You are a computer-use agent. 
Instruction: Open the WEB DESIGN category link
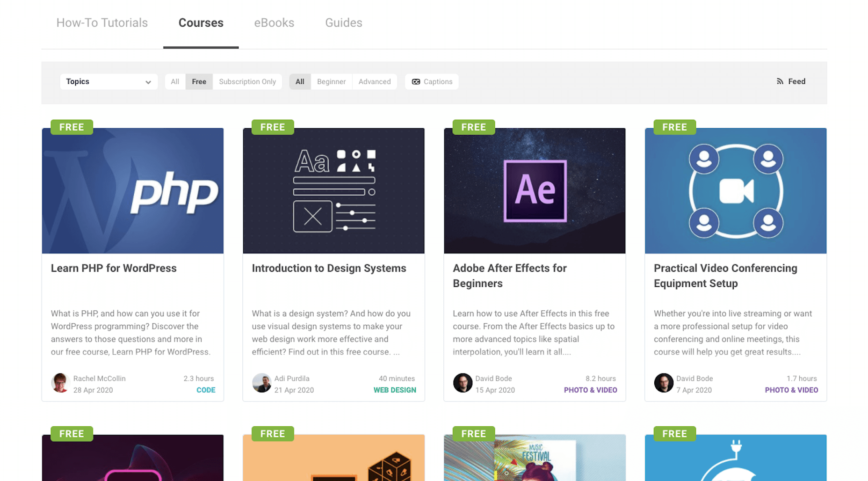395,390
